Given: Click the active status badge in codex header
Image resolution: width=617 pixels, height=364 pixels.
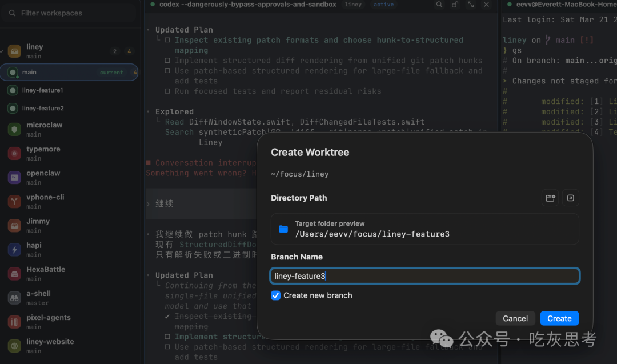Looking at the screenshot, I should point(384,5).
